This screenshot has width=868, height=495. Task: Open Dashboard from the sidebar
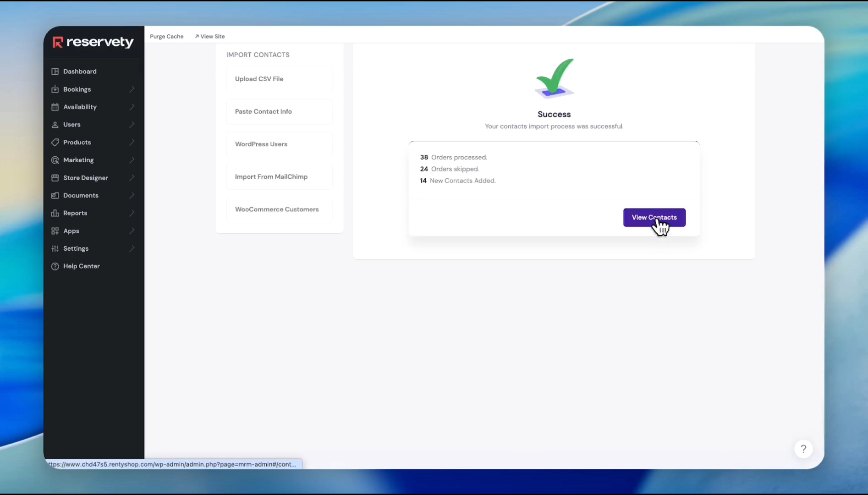[80, 71]
